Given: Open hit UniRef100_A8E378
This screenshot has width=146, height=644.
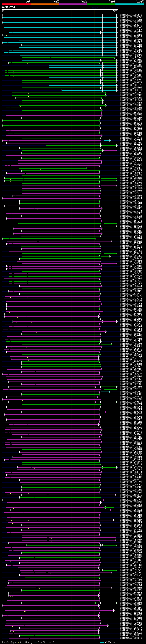Looking at the screenshot, I should pyautogui.click(x=131, y=77).
